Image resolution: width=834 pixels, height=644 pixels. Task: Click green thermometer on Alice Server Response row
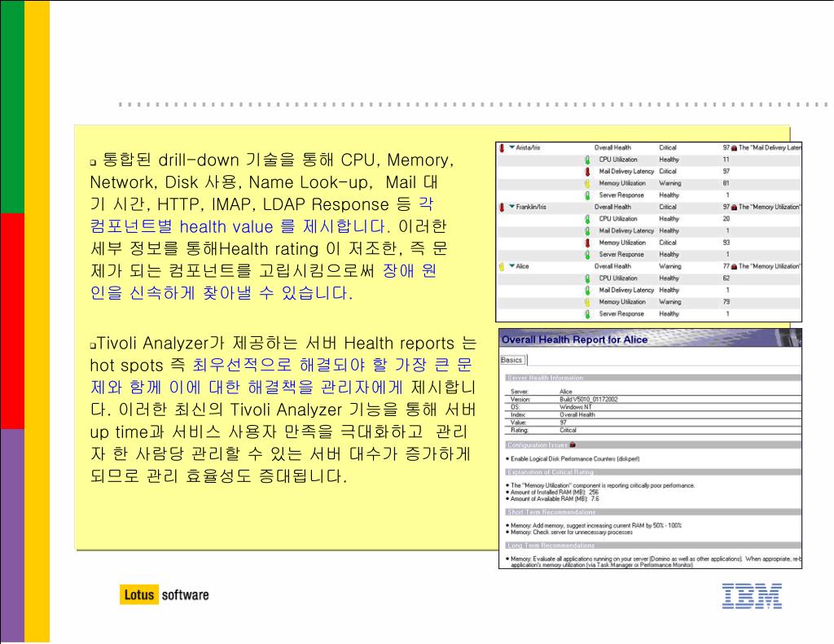[x=588, y=314]
